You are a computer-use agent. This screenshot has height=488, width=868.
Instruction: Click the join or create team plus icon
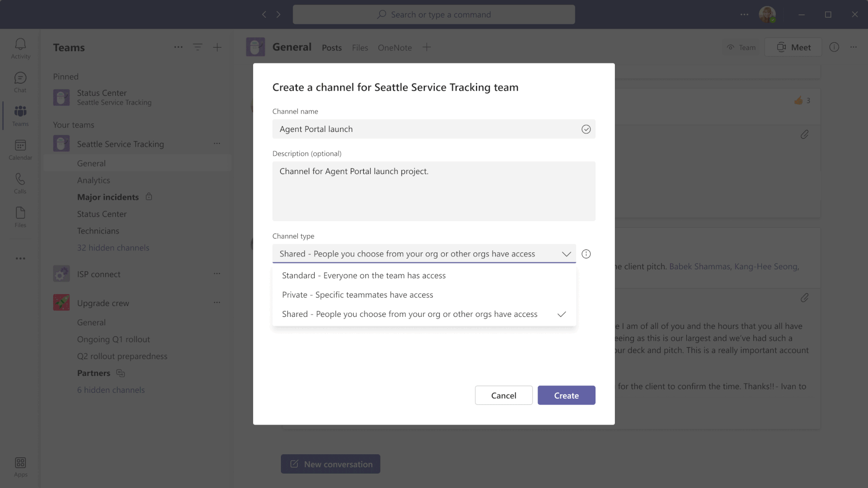tap(217, 47)
